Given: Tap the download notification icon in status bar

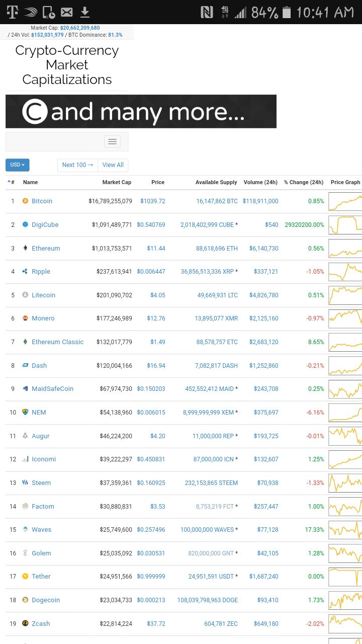Looking at the screenshot, I should click(85, 12).
